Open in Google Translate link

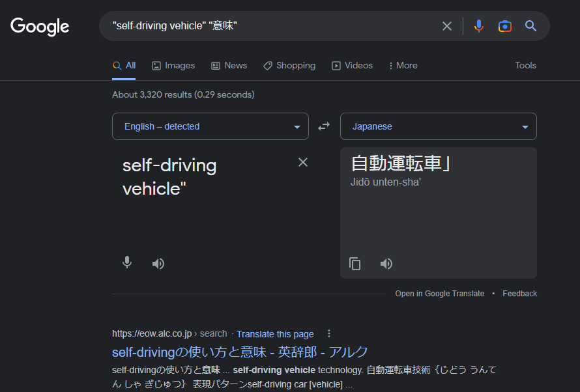[439, 294]
